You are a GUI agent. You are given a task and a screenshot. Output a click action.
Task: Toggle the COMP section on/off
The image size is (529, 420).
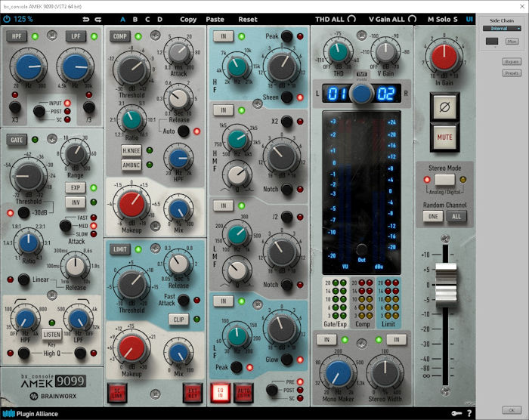click(119, 36)
